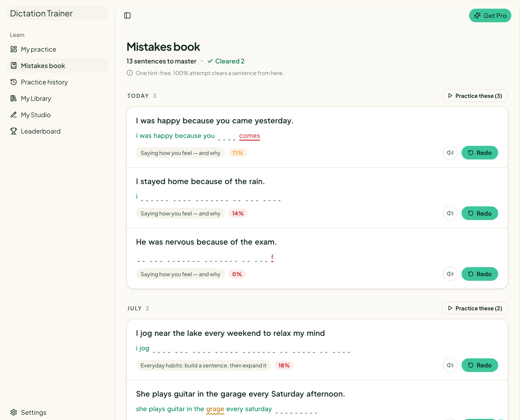Click the misspelled word 'grage'
The width and height of the screenshot is (520, 420).
(x=215, y=409)
